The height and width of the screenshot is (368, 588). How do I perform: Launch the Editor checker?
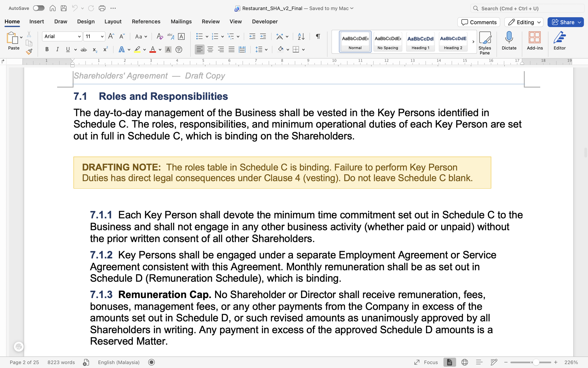(x=560, y=41)
